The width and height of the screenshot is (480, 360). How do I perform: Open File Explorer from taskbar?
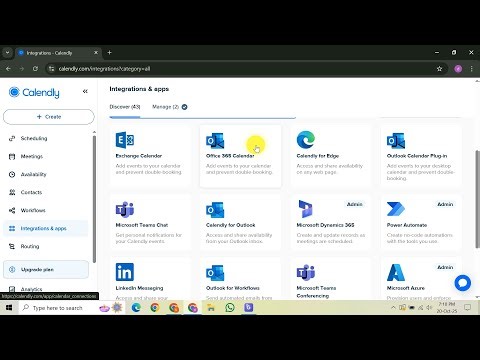[211, 308]
